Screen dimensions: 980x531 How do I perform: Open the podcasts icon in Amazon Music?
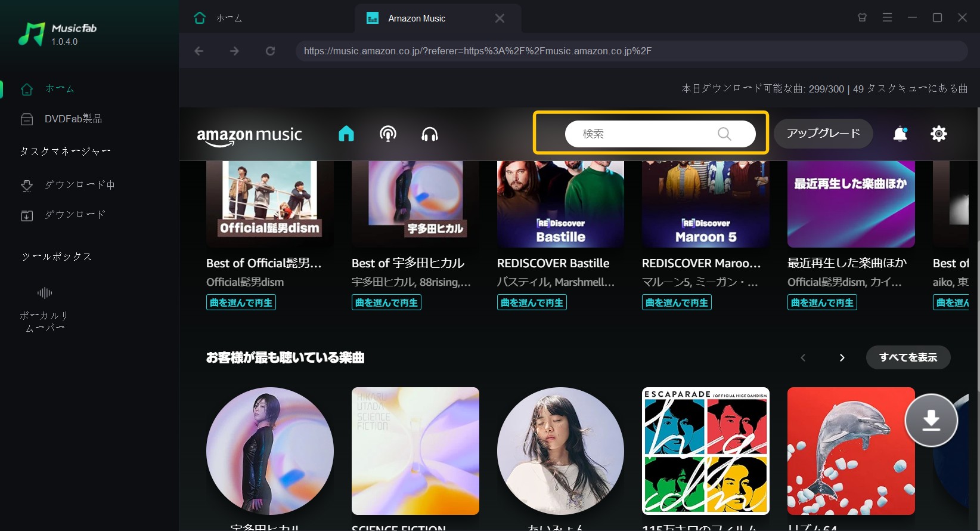tap(388, 134)
